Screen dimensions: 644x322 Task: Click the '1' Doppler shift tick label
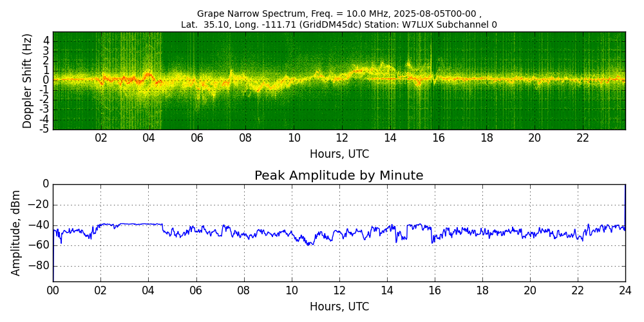pyautogui.click(x=47, y=71)
